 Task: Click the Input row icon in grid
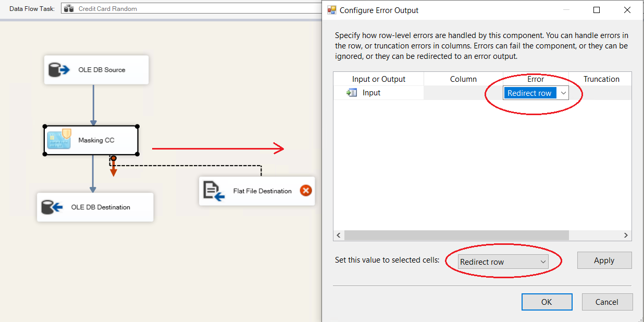[x=352, y=93]
